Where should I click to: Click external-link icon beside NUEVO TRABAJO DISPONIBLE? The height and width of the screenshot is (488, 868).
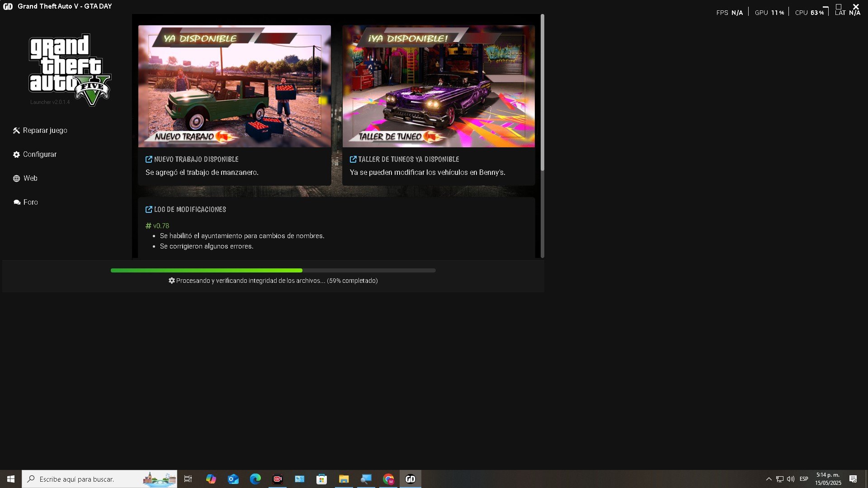pos(149,160)
